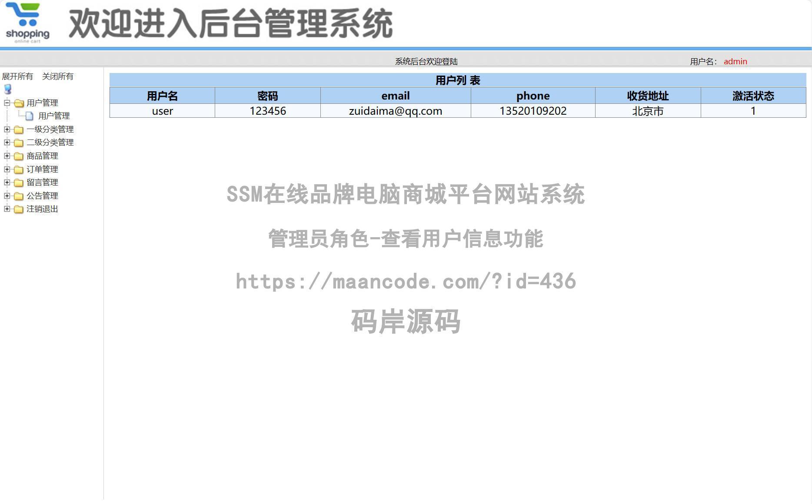812x504 pixels.
Task: Click 关闭所有 to collapse all
Action: [58, 76]
